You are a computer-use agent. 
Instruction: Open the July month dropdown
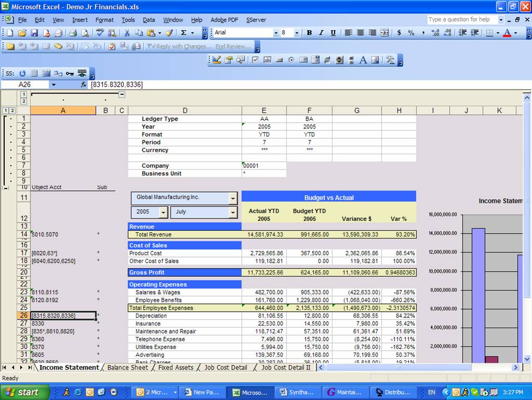(233, 212)
